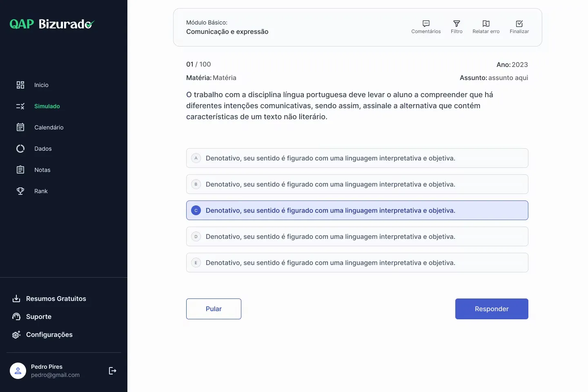Screen dimensions: 588x392
Task: Open the Rank menu item
Action: [x=41, y=191]
